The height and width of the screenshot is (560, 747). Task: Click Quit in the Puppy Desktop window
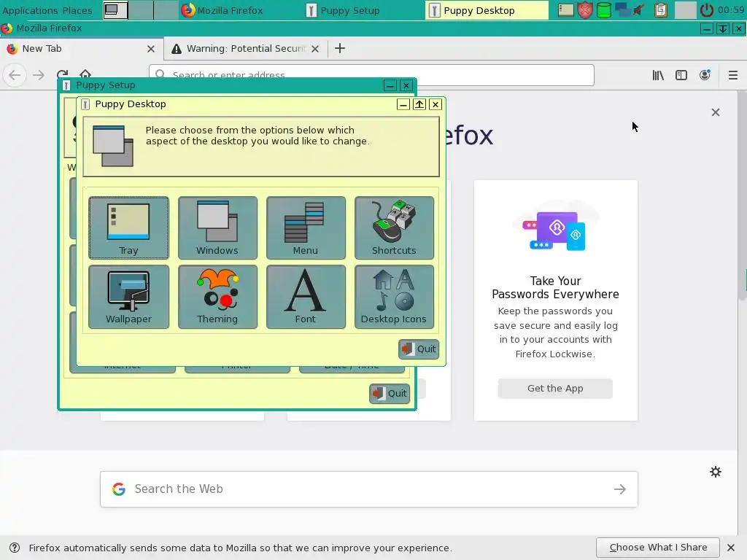click(418, 349)
